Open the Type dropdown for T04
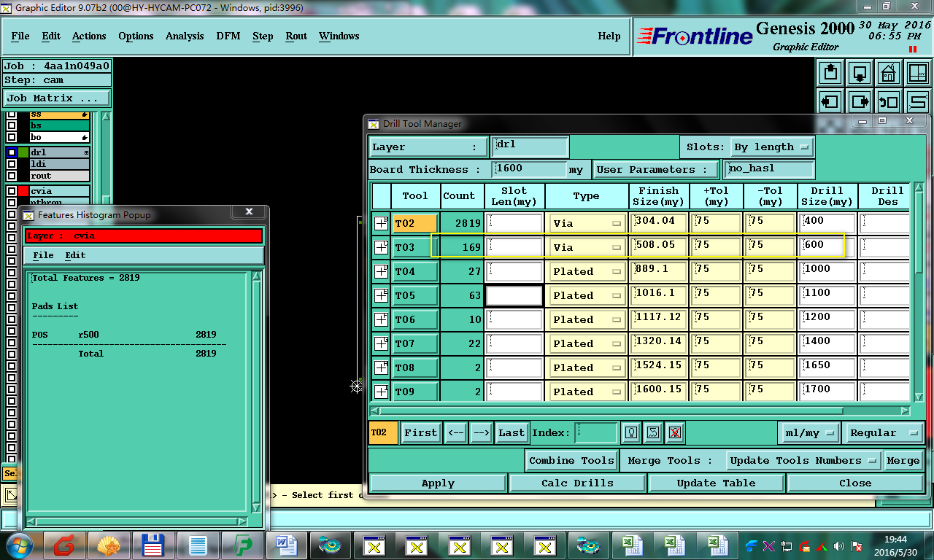934x560 pixels. [586, 271]
